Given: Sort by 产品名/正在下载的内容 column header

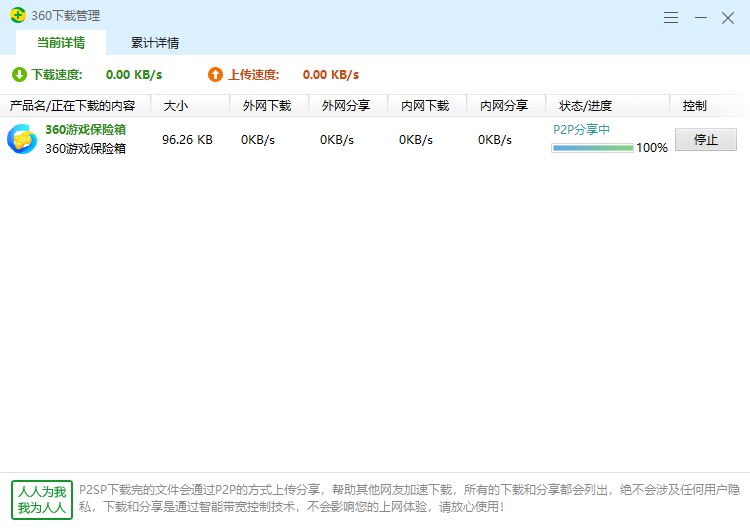Looking at the screenshot, I should (76, 106).
